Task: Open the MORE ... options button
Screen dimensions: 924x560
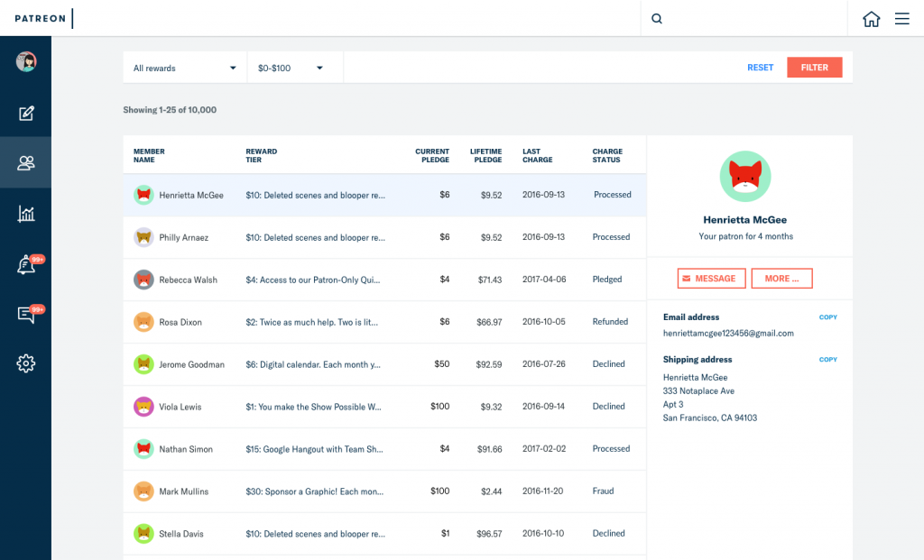Action: pos(782,279)
